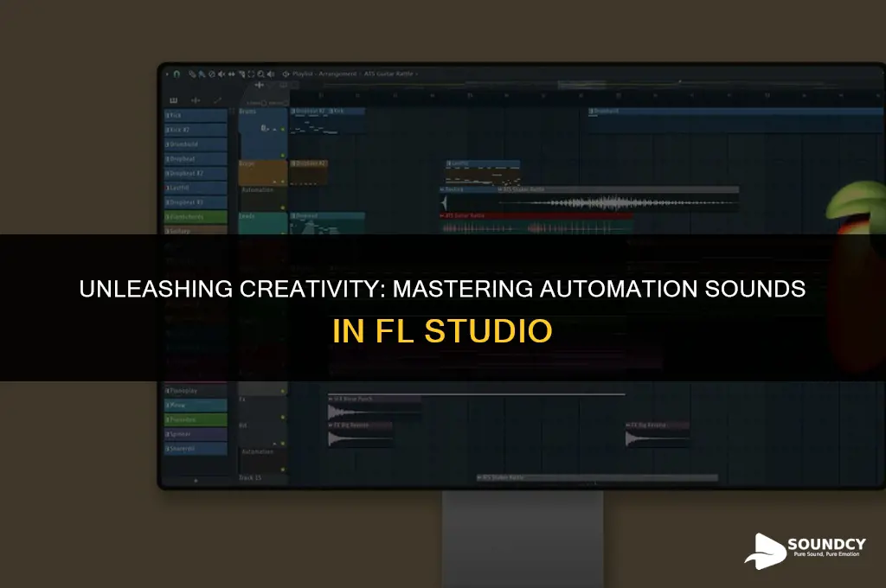The width and height of the screenshot is (886, 588).
Task: Select the Pianoplay pattern
Action: (x=196, y=391)
